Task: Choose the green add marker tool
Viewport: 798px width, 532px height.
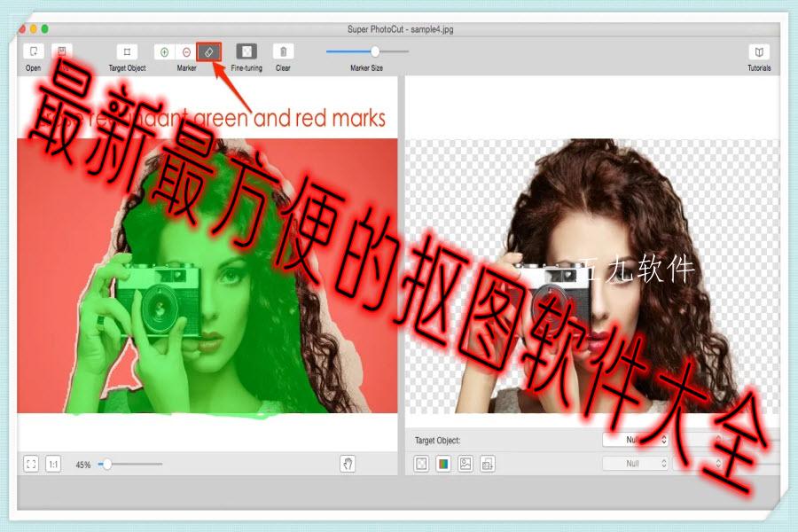Action: click(164, 52)
